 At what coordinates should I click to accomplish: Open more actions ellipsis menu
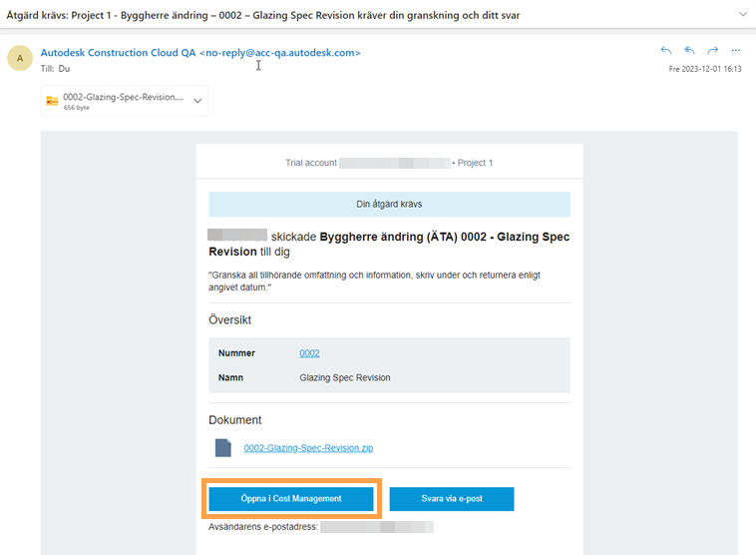(736, 50)
